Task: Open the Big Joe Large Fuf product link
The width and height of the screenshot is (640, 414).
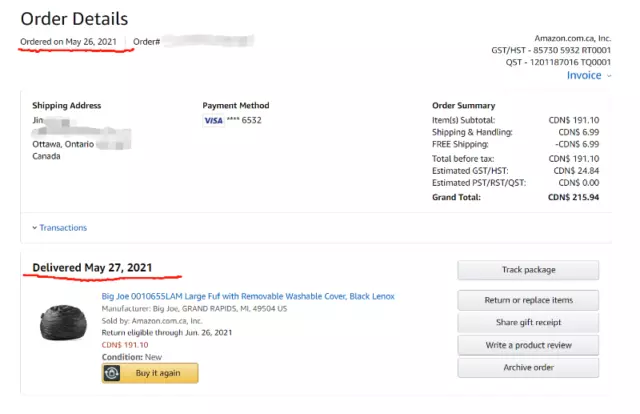Action: (248, 296)
